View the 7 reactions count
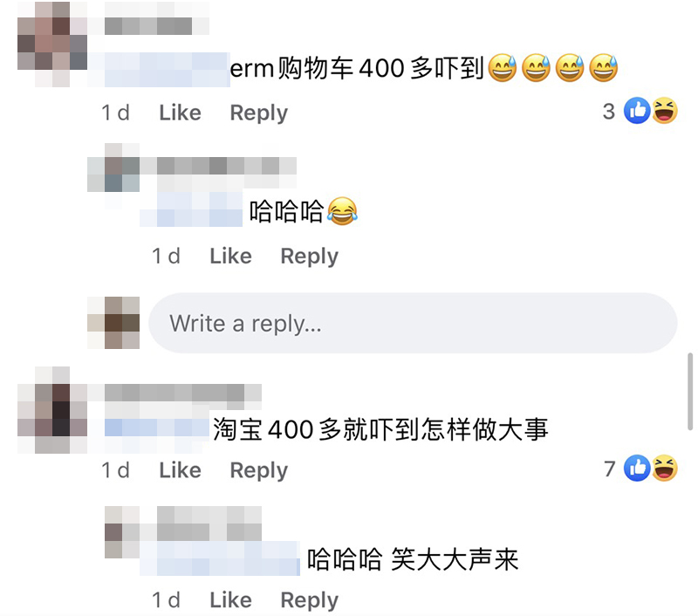This screenshot has width=698, height=616. pyautogui.click(x=609, y=469)
